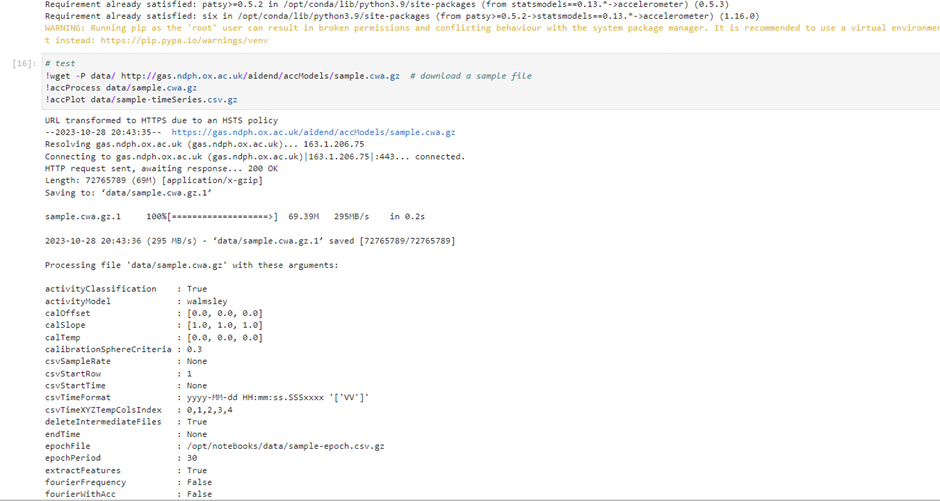Click the 'calSlope : [1.0, 1.0, 1.0]' row
The height and width of the screenshot is (501, 940).
(154, 325)
